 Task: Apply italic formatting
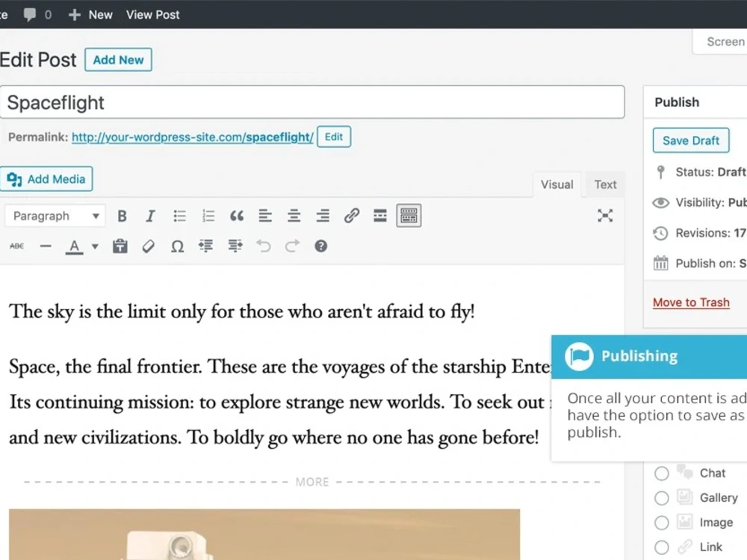pyautogui.click(x=151, y=217)
